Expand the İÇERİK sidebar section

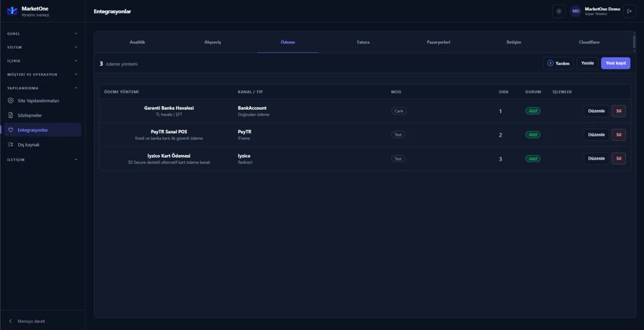click(x=42, y=61)
